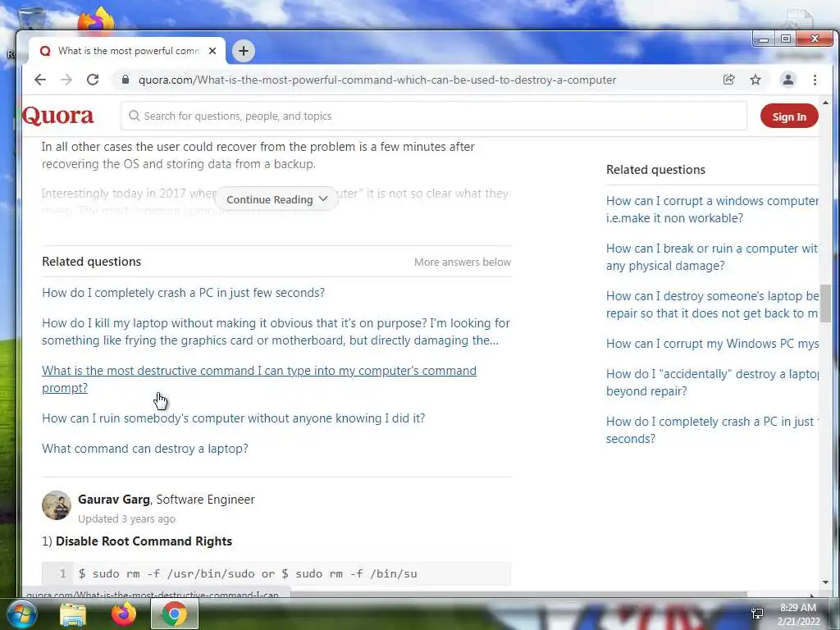This screenshot has width=840, height=630.
Task: Reload the Quora page
Action: pyautogui.click(x=93, y=80)
